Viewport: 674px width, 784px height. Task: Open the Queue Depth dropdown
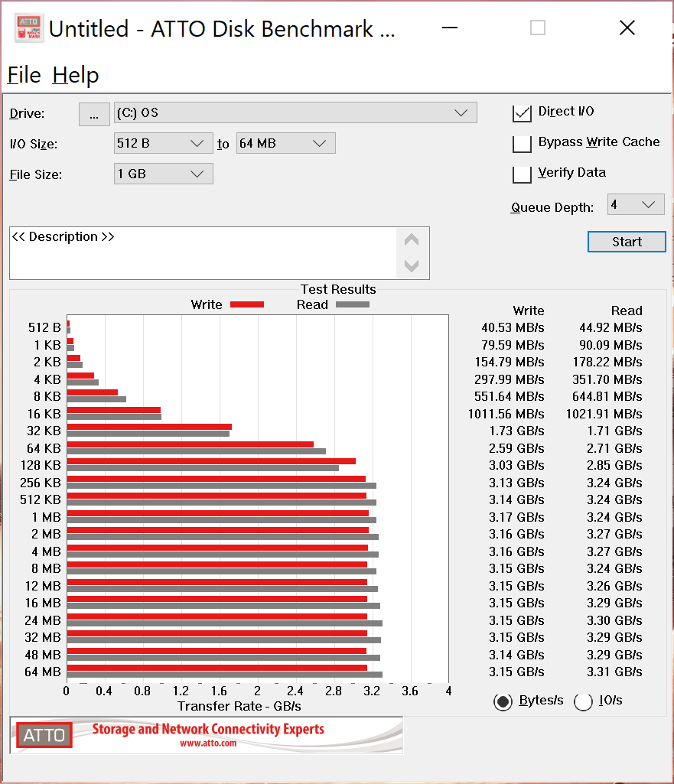point(636,204)
